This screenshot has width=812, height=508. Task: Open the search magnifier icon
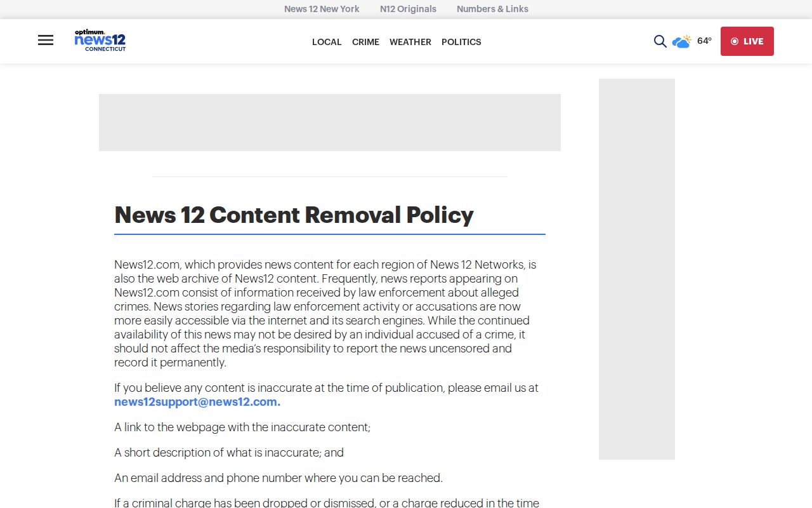tap(660, 41)
